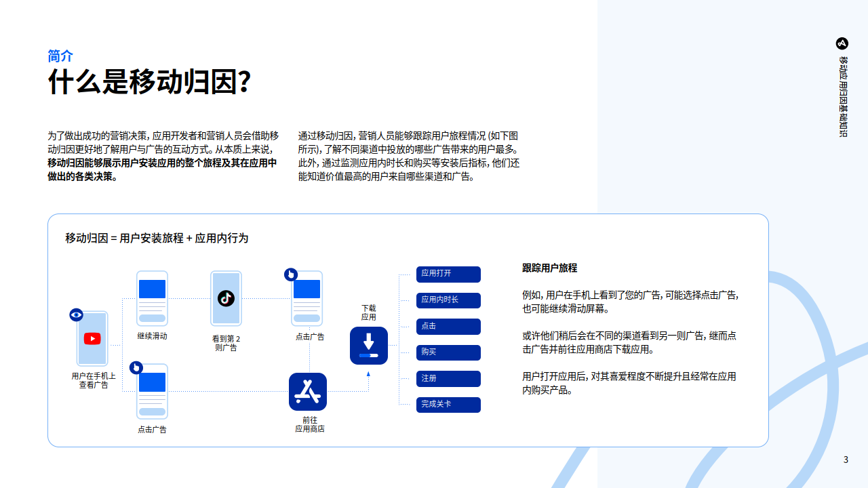Viewport: 868px width, 488px height.
Task: Click the heading 什么是移动归因?
Action: [x=149, y=82]
